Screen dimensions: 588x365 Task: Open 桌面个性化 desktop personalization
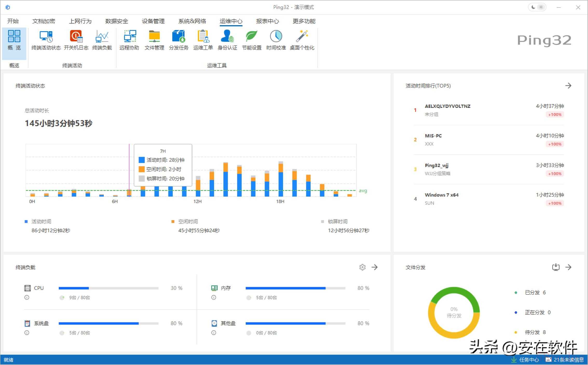tap(302, 40)
